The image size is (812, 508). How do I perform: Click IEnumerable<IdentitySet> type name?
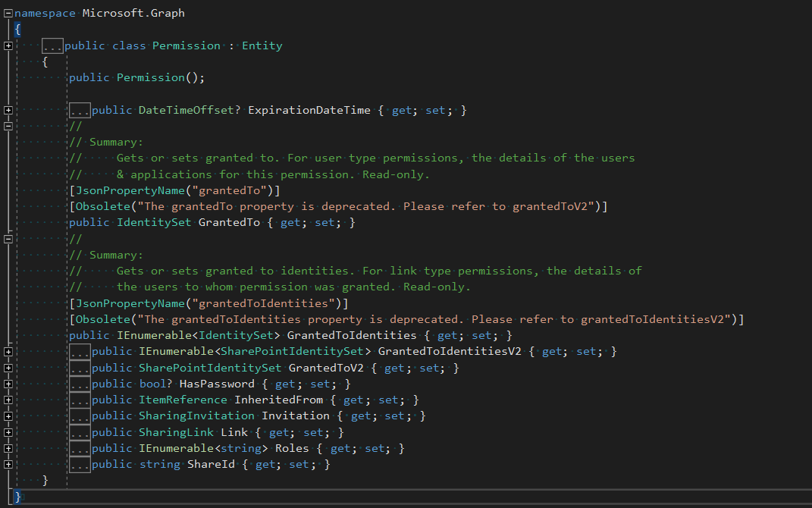pyautogui.click(x=199, y=336)
